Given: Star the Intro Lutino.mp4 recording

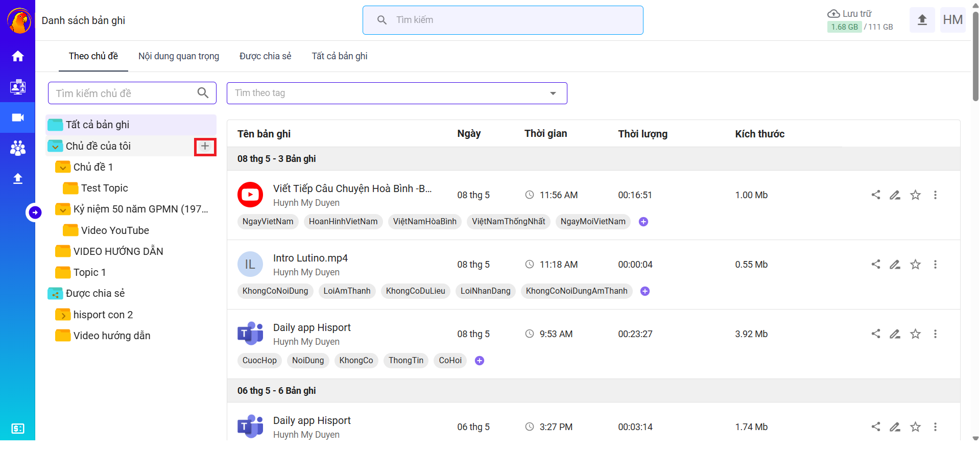Looking at the screenshot, I should [x=916, y=264].
